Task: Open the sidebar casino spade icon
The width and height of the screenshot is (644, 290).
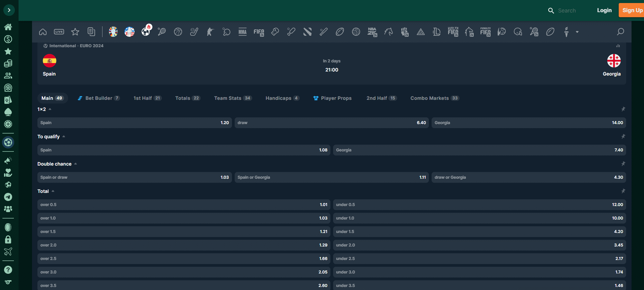Action: click(x=8, y=112)
